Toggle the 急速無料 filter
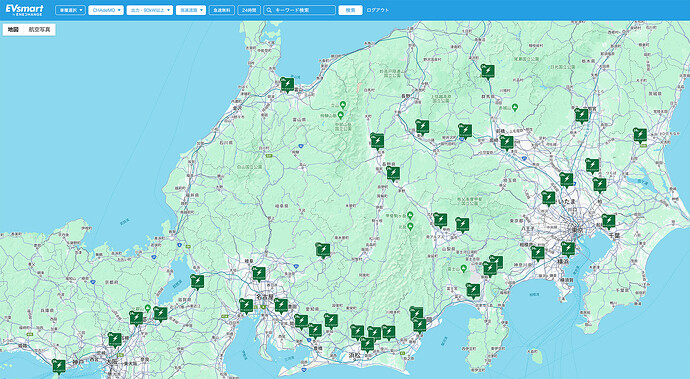 tap(221, 10)
